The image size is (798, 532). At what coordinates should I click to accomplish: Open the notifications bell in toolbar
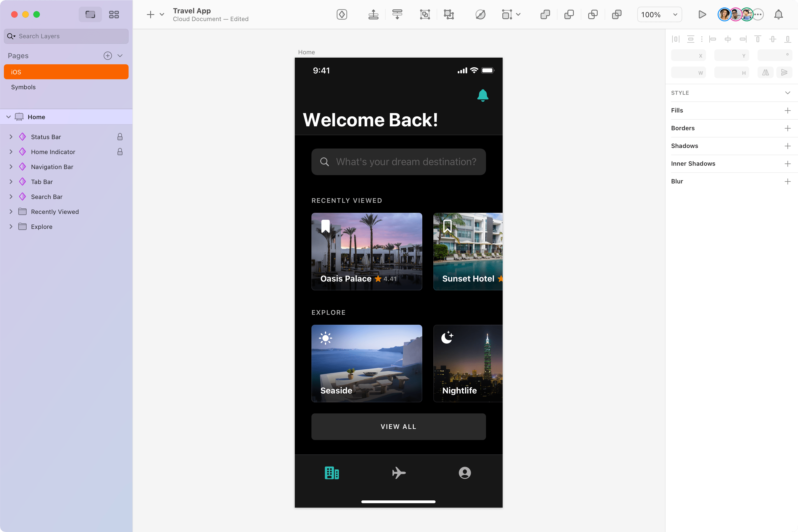coord(778,15)
